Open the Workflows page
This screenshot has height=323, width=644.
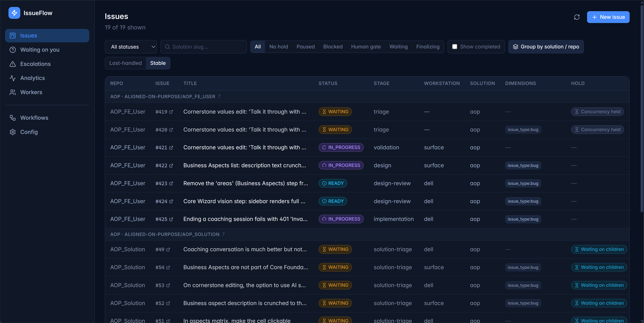pyautogui.click(x=47, y=118)
